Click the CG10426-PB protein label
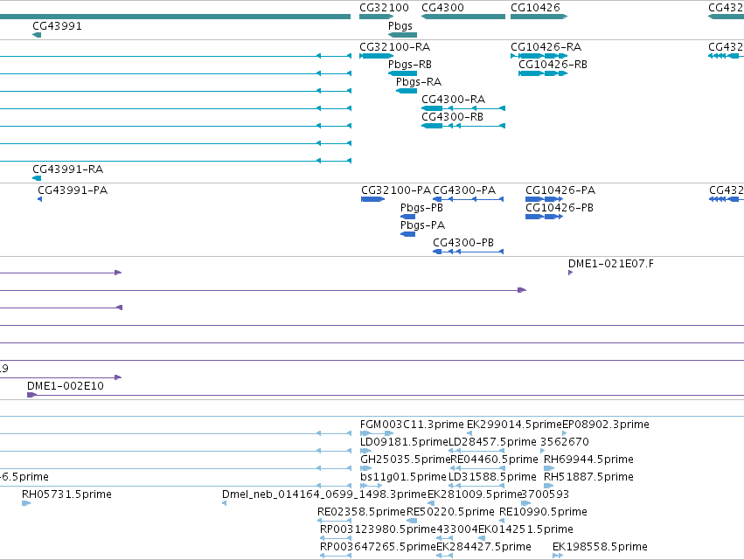Screen dimensions: 744x560 coord(560,208)
